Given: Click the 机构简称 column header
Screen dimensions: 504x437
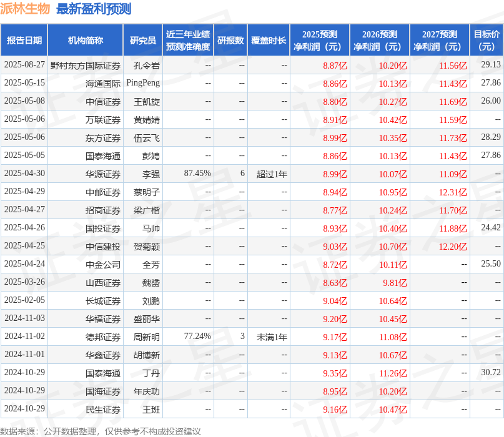Looking at the screenshot, I should coord(85,40).
